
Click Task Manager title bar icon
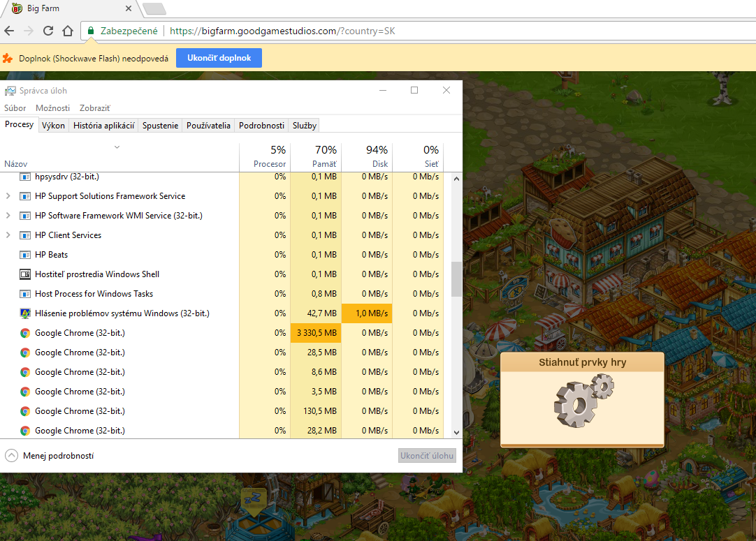pyautogui.click(x=10, y=91)
